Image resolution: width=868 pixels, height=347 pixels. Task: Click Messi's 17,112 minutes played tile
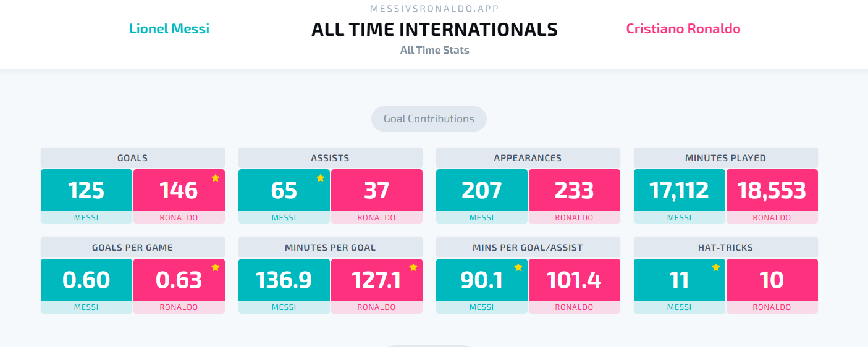pos(680,190)
